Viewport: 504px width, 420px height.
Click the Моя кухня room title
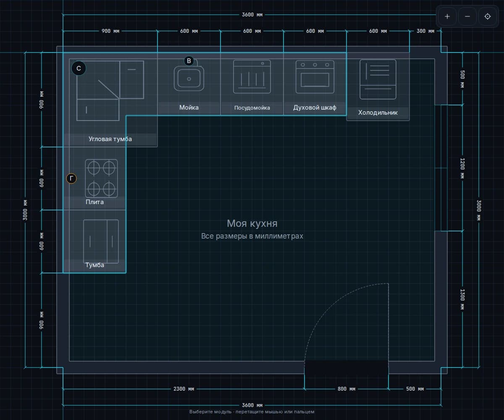tap(252, 223)
